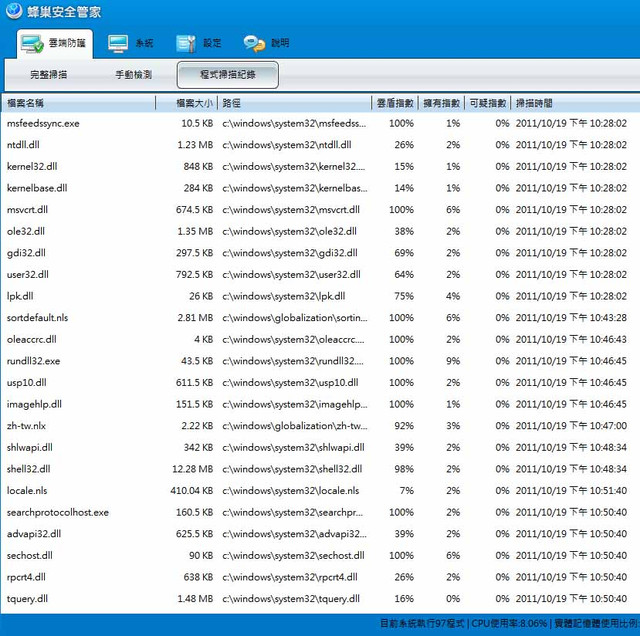
Task: Select the shell32.dll file name
Action: coord(29,469)
